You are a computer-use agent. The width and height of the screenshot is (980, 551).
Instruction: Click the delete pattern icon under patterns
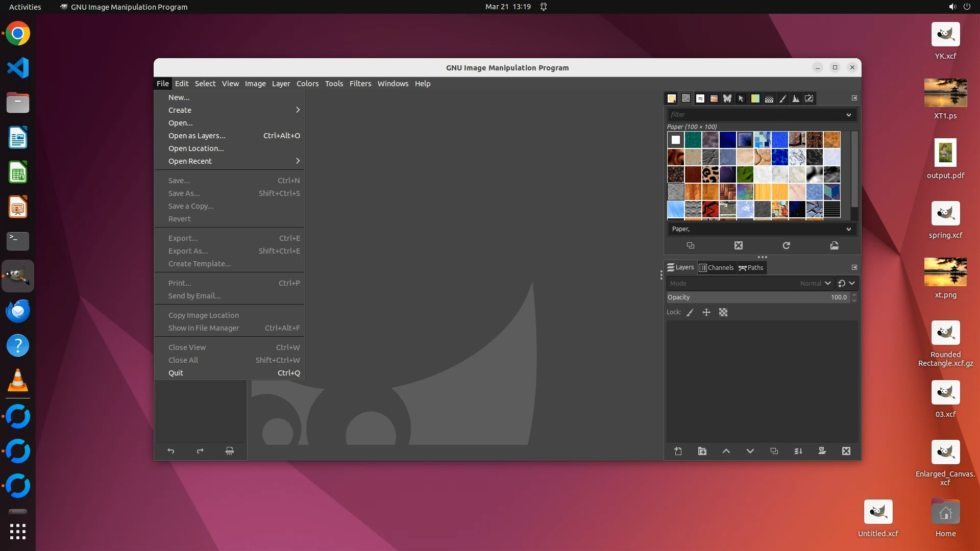739,245
